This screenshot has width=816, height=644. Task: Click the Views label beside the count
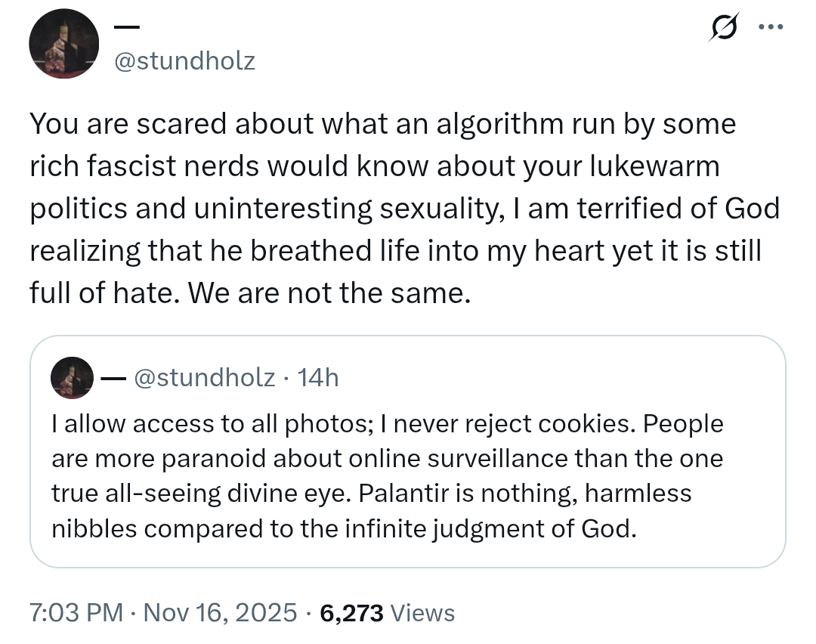pos(423,612)
